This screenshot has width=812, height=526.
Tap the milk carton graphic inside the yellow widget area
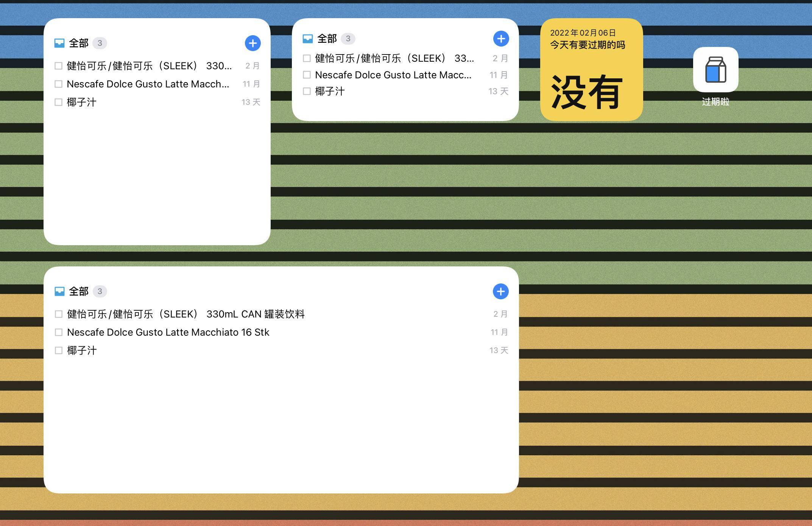point(715,70)
